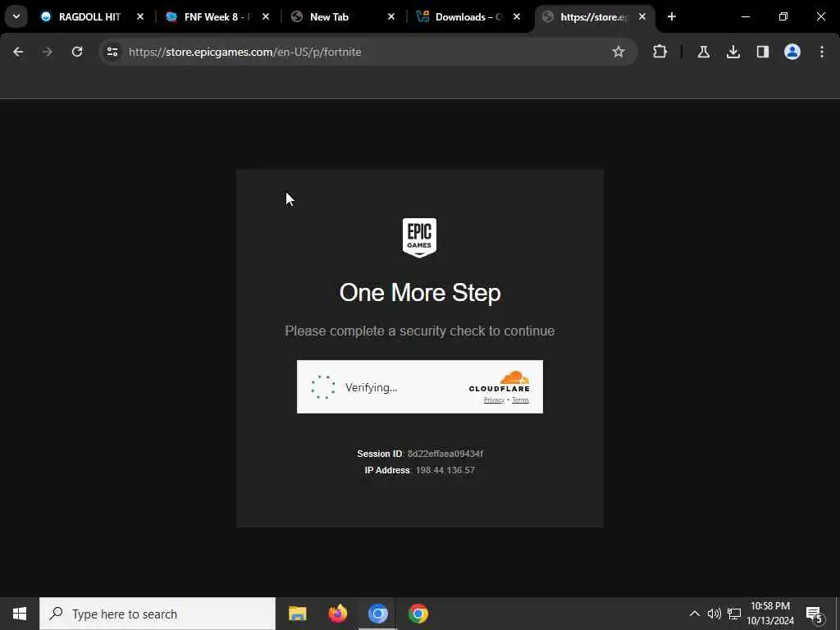Open the Chromium taskbar icon

coord(377,614)
